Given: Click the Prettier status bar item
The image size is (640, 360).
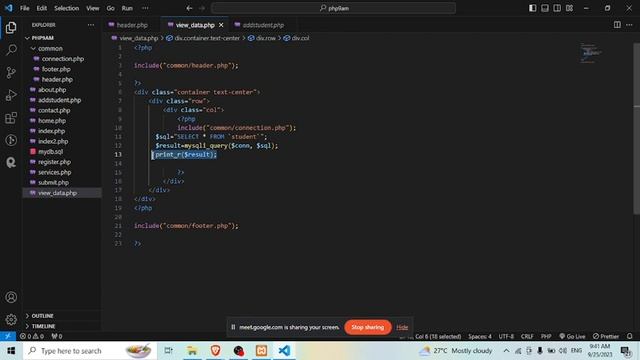Looking at the screenshot, I should (x=606, y=336).
